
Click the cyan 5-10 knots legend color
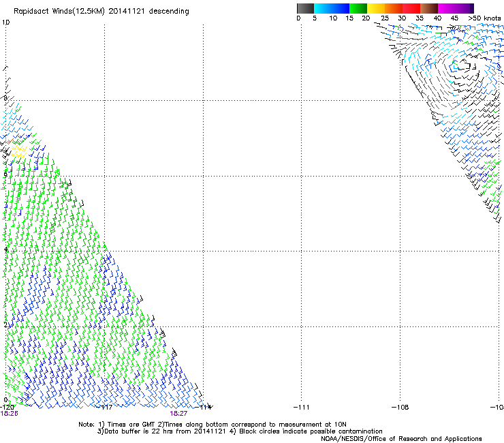point(323,8)
